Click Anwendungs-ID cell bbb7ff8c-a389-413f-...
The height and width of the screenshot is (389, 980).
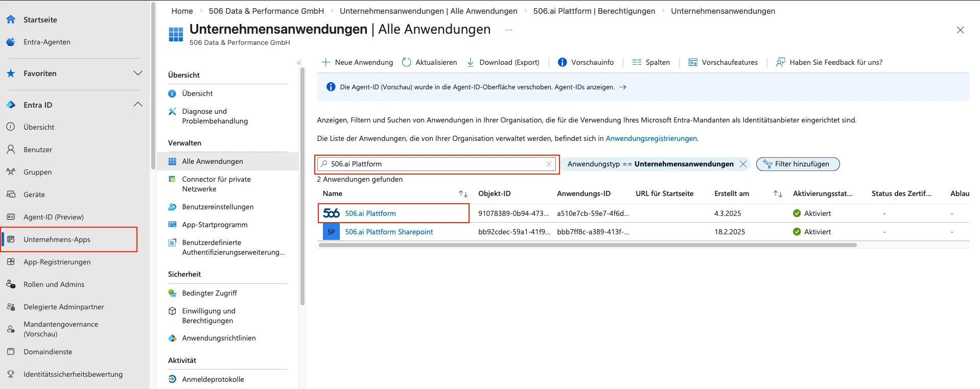point(593,232)
